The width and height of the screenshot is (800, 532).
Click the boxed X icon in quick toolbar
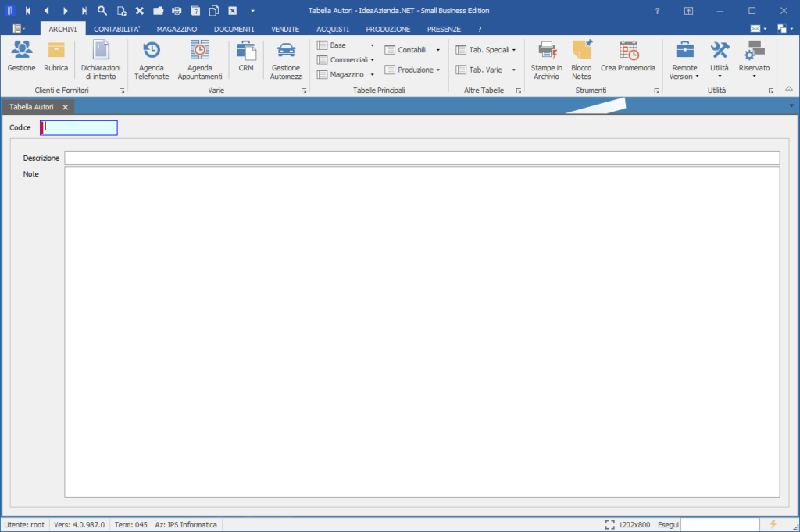[x=233, y=10]
